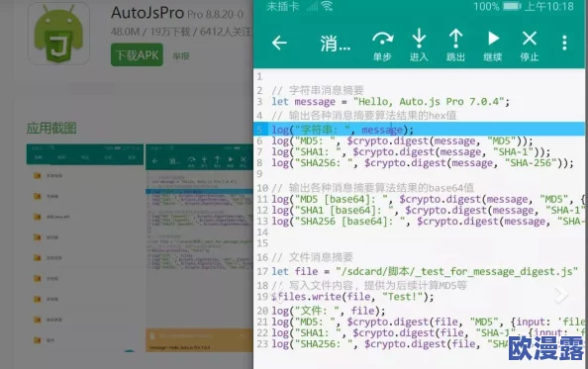The width and height of the screenshot is (588, 369).
Task: Open the first app screenshot thumbnail with folder list
Action: 85,247
